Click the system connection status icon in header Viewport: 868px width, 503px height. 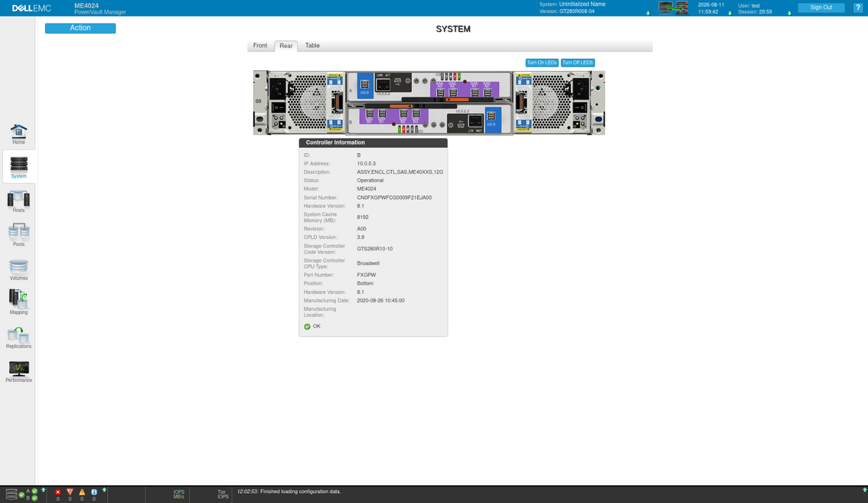tap(673, 7)
